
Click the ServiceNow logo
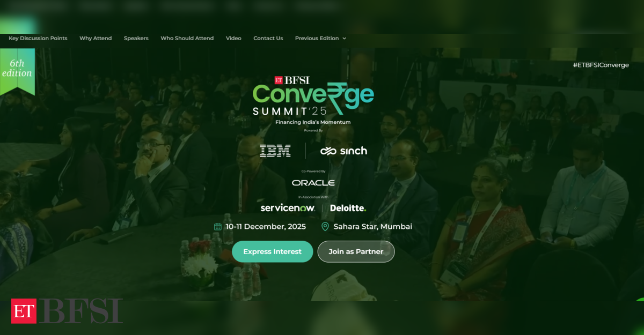[x=288, y=208]
